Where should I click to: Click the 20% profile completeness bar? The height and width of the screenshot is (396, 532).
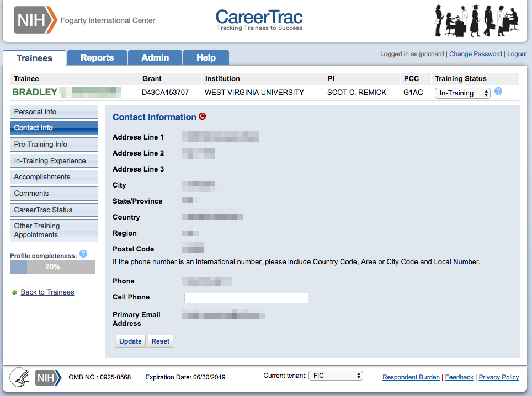click(52, 267)
